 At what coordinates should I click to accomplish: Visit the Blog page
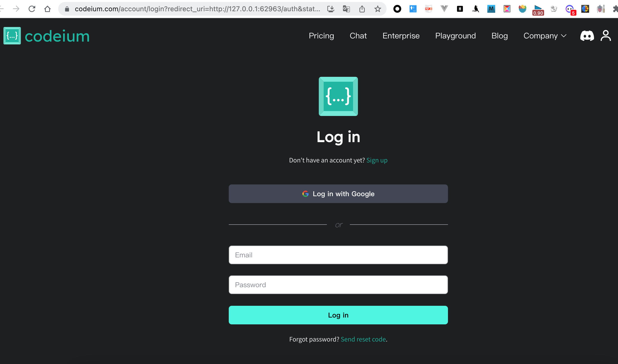click(x=500, y=36)
